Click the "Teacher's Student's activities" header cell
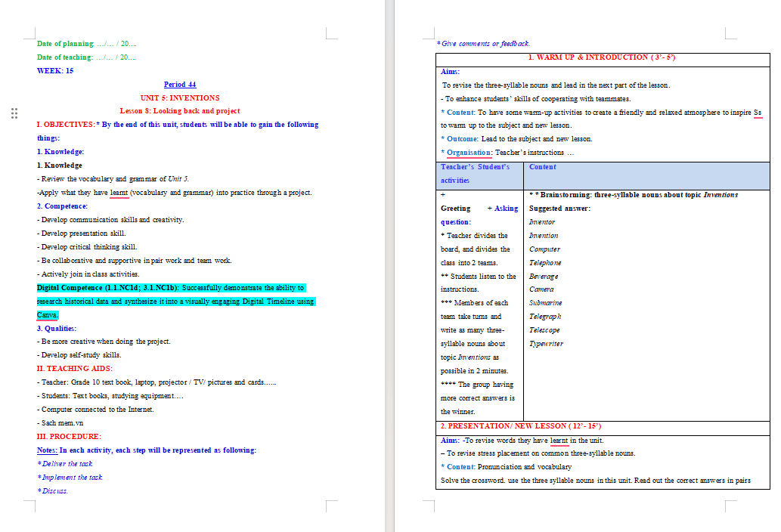 (479, 175)
